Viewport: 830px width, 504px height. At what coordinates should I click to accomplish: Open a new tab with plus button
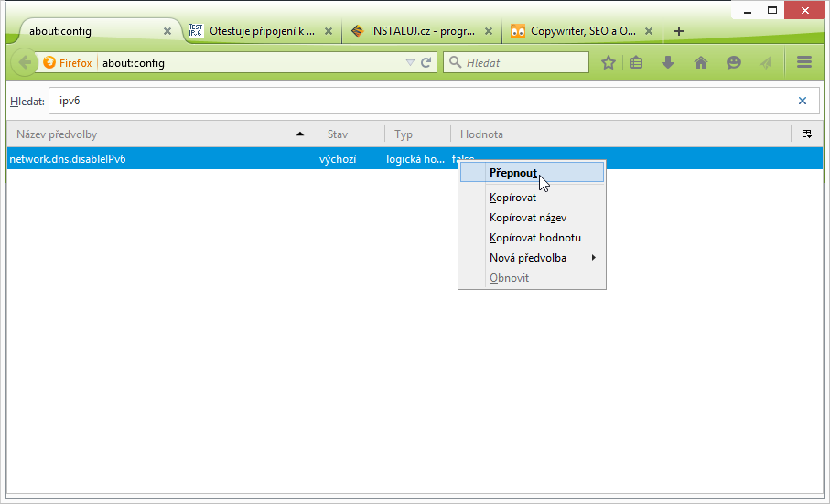coord(679,31)
